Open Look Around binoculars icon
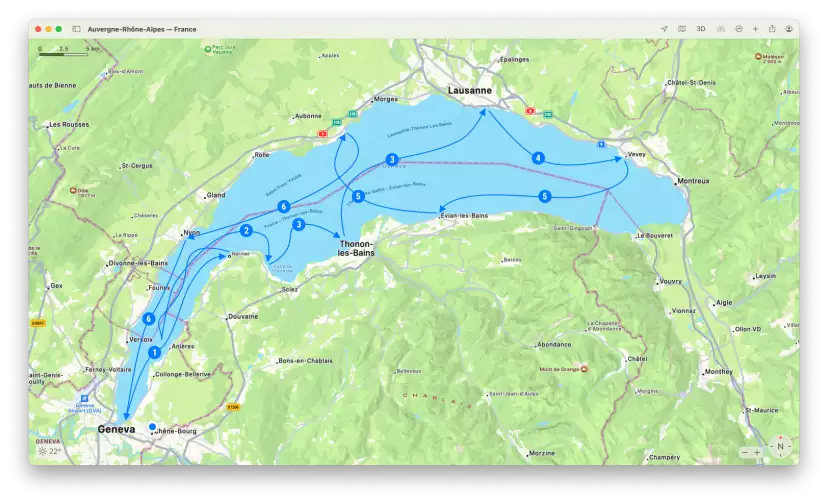The width and height of the screenshot is (828, 503). 720,29
